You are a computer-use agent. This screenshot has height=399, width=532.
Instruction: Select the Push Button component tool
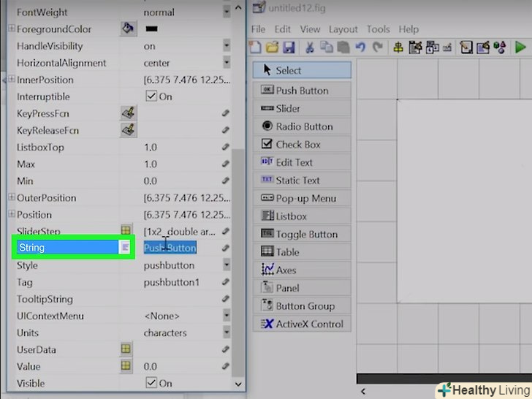[x=302, y=91]
